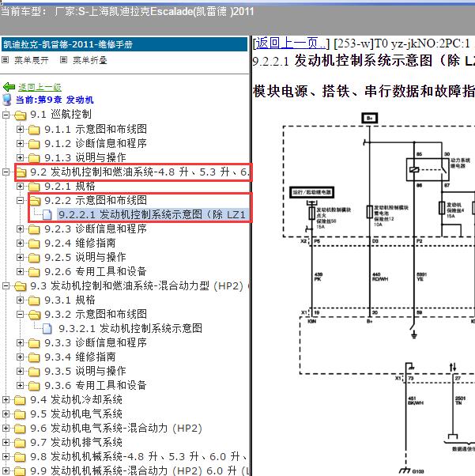Expand the 9.3.4 维修指南 node
The width and height of the screenshot is (475, 476).
(20, 357)
